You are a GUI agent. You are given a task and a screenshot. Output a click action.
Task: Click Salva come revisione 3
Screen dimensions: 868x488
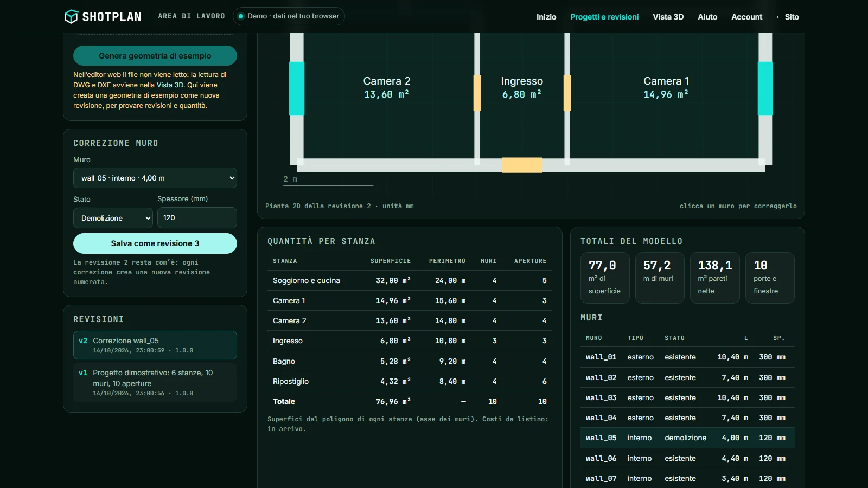155,243
